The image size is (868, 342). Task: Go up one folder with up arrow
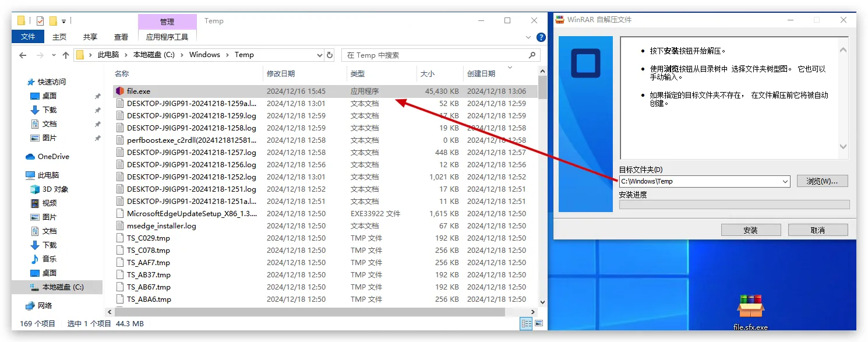[65, 55]
